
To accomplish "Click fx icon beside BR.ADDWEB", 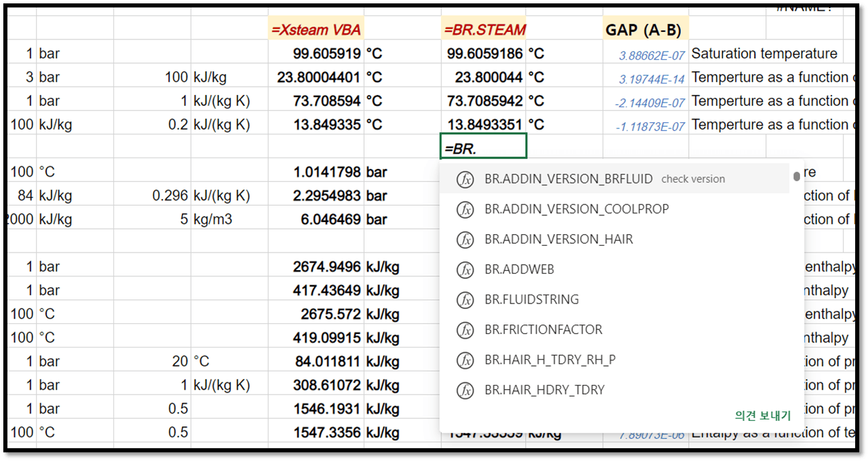I will (465, 270).
